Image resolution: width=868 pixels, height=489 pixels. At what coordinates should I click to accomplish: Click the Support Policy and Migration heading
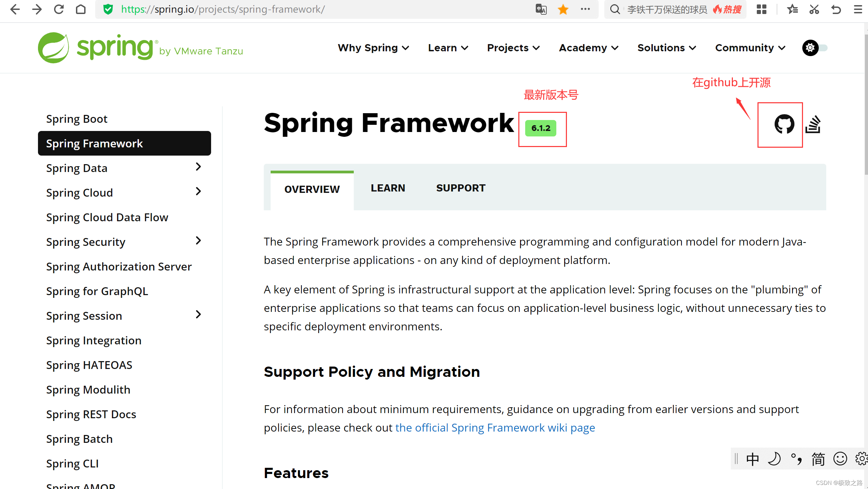click(x=372, y=372)
